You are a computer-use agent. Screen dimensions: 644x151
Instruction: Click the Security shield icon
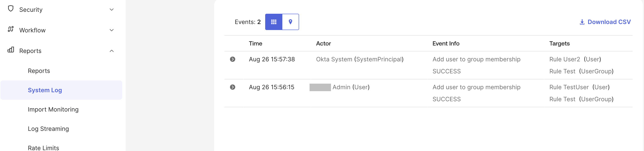point(11,9)
